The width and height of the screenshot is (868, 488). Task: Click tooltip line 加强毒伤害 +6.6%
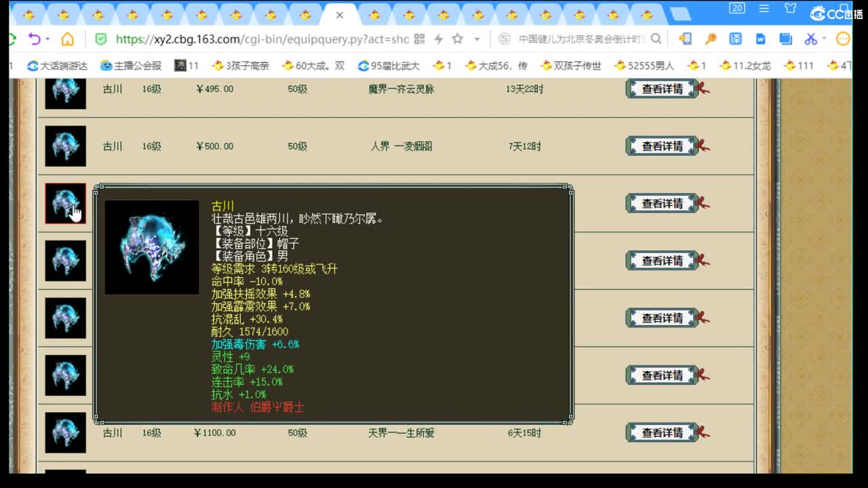[x=255, y=344]
